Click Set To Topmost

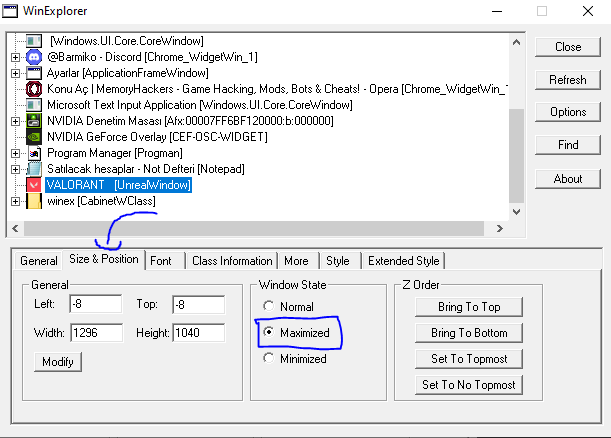click(469, 359)
